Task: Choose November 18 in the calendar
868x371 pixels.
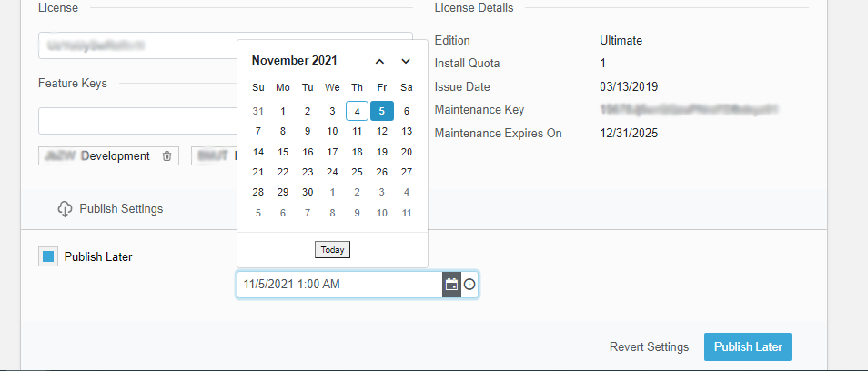Action: (357, 152)
